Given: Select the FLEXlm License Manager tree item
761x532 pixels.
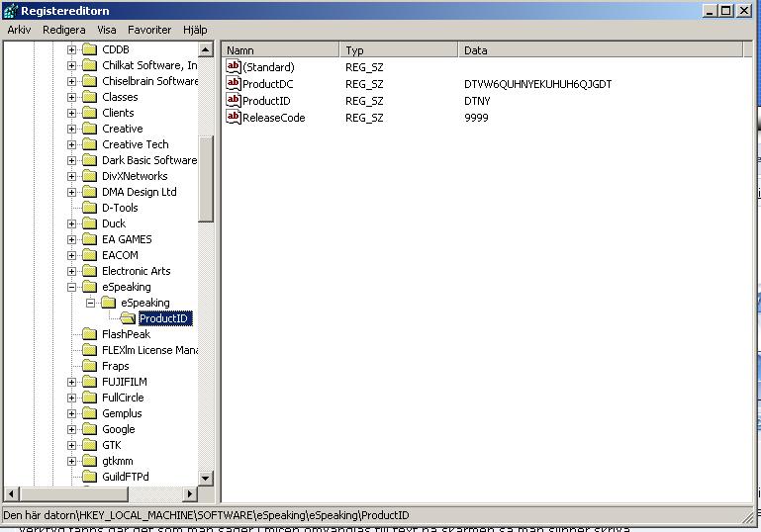Looking at the screenshot, I should click(150, 350).
